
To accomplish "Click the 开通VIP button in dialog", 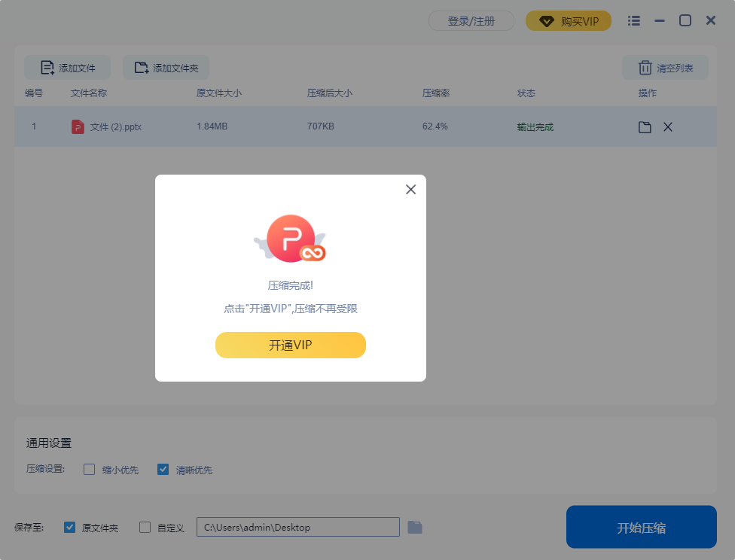I will click(x=290, y=345).
